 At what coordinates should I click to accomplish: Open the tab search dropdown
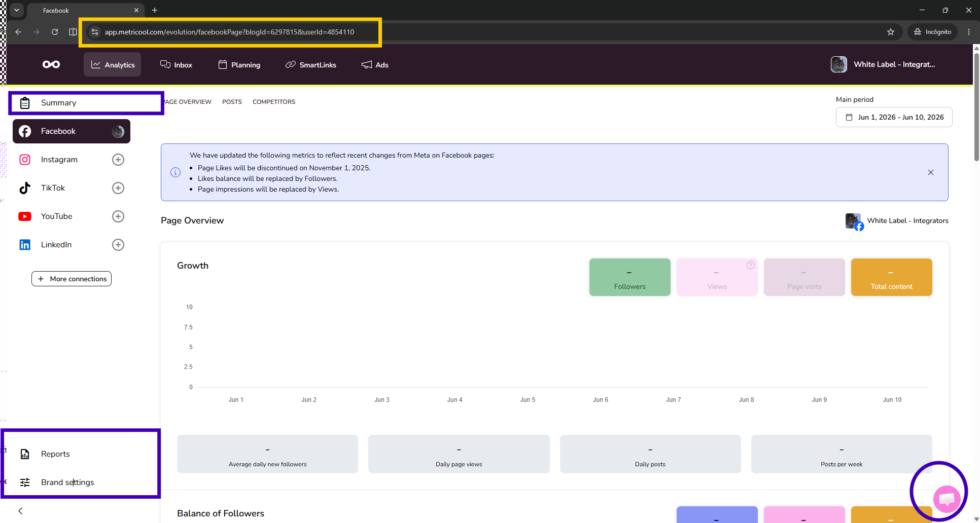[17, 10]
